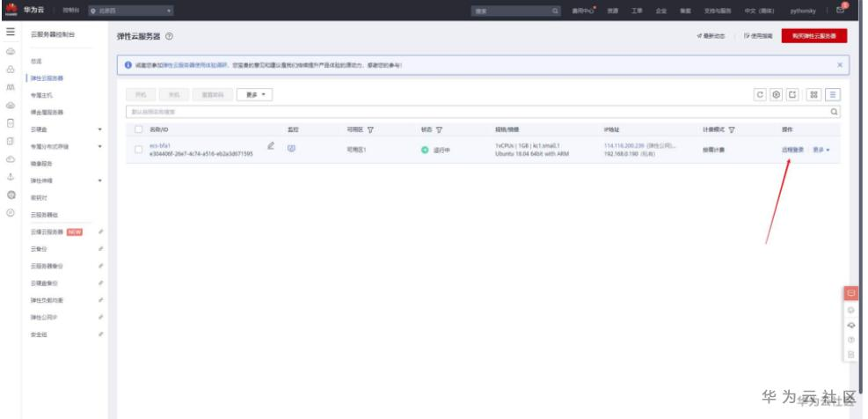Open 工单 in the top bar
Screen dimensions: 868x419
[x=636, y=11]
